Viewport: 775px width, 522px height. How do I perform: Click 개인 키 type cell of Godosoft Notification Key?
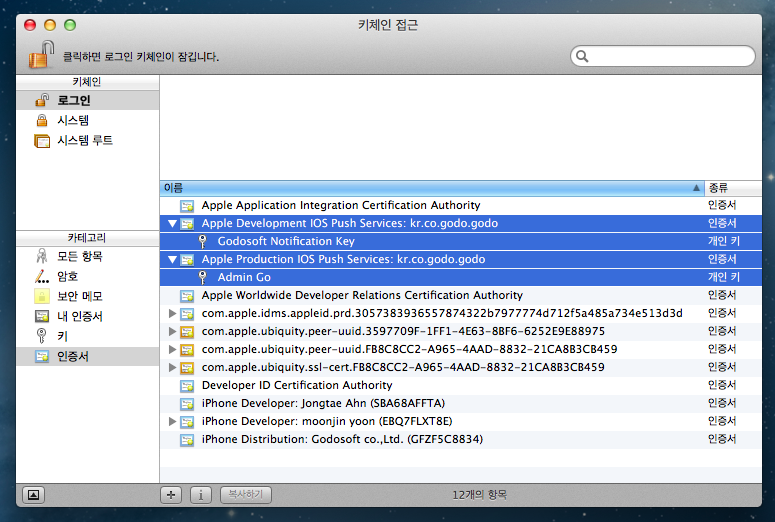coord(724,241)
